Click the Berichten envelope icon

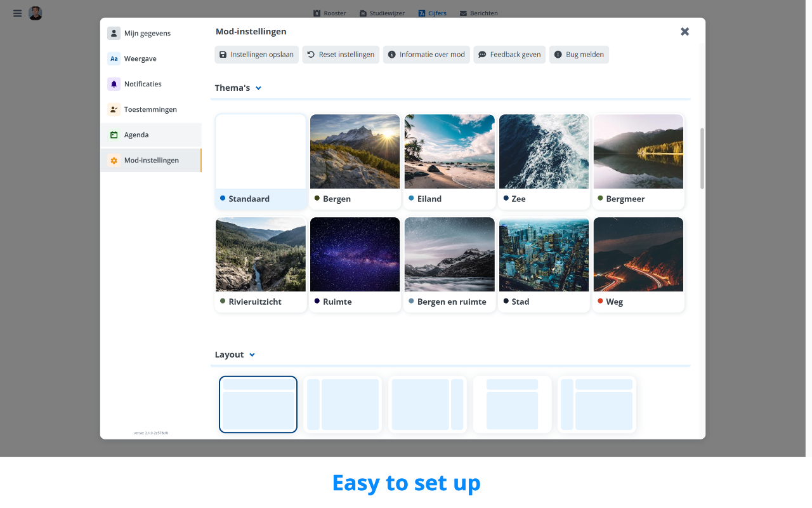[463, 13]
